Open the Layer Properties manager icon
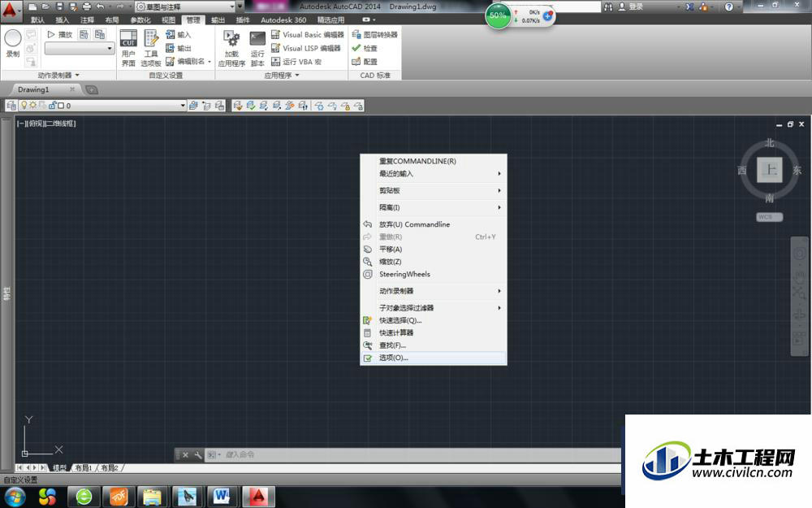 tap(11, 106)
